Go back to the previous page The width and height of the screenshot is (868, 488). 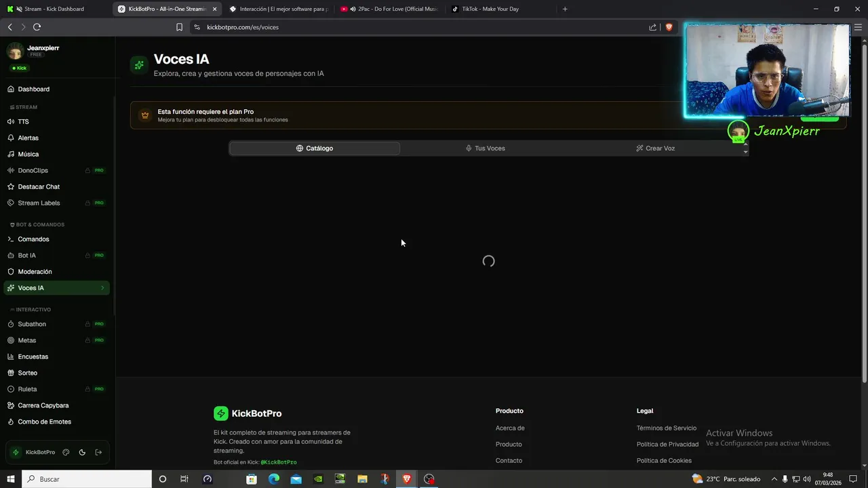[9, 27]
